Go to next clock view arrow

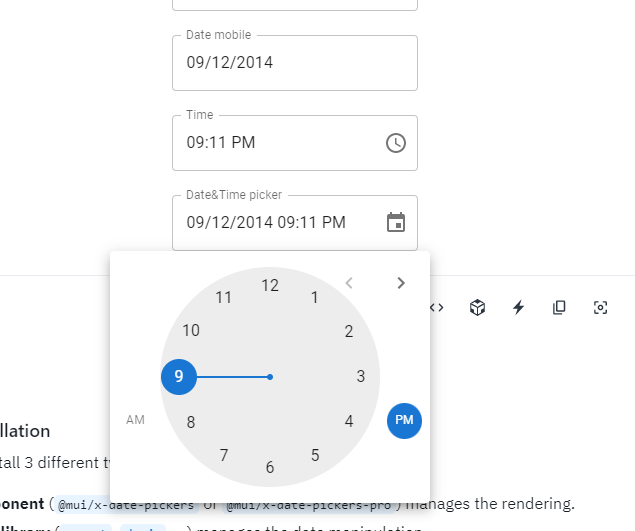[401, 283]
